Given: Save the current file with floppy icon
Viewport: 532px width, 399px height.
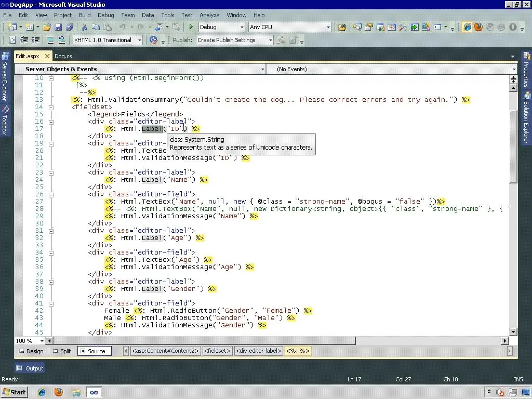Looking at the screenshot, I should [x=58, y=27].
